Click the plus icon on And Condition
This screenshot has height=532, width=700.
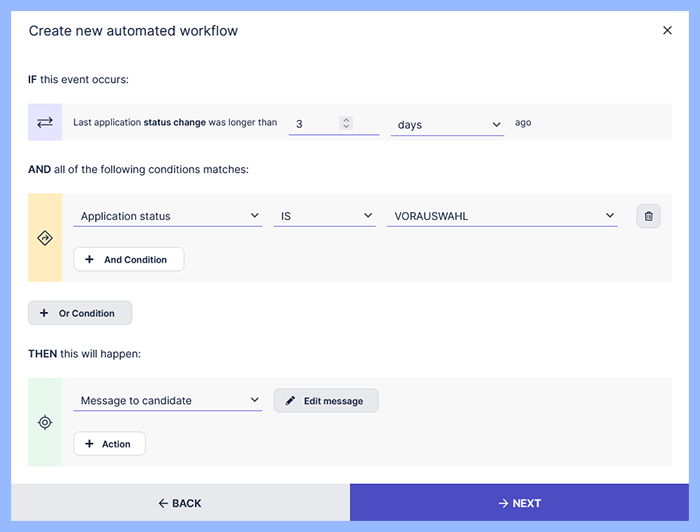[90, 260]
